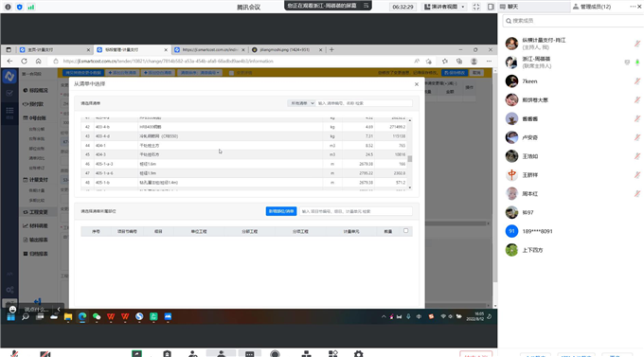Switch to the first browser tab 主页-计量支付

[54, 49]
